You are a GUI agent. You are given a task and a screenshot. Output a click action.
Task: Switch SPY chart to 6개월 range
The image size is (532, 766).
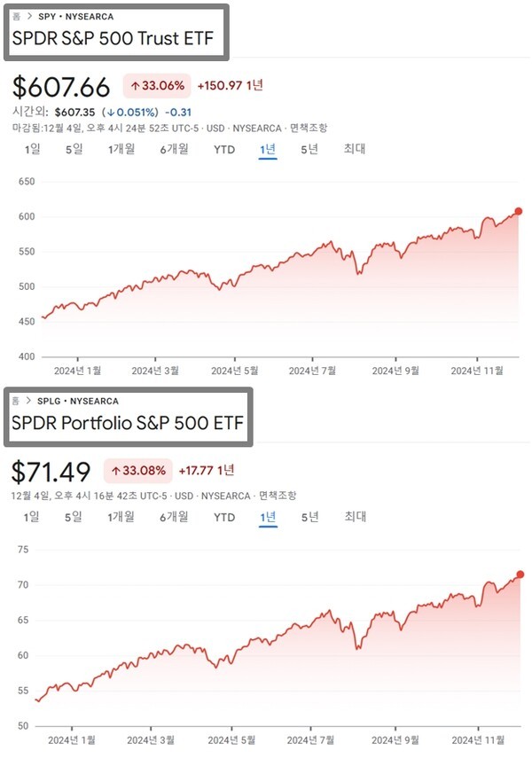click(174, 149)
